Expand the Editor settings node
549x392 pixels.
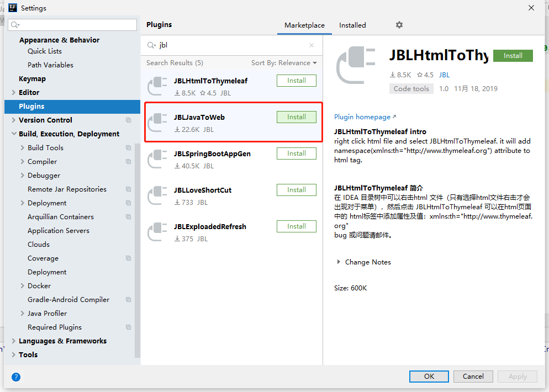pyautogui.click(x=14, y=92)
